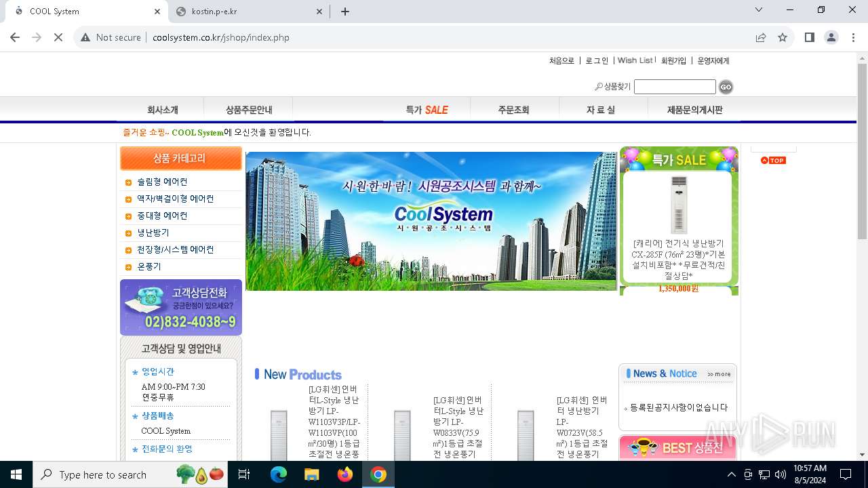The image size is (868, 488).
Task: Bookmark this page with the star
Action: (783, 37)
